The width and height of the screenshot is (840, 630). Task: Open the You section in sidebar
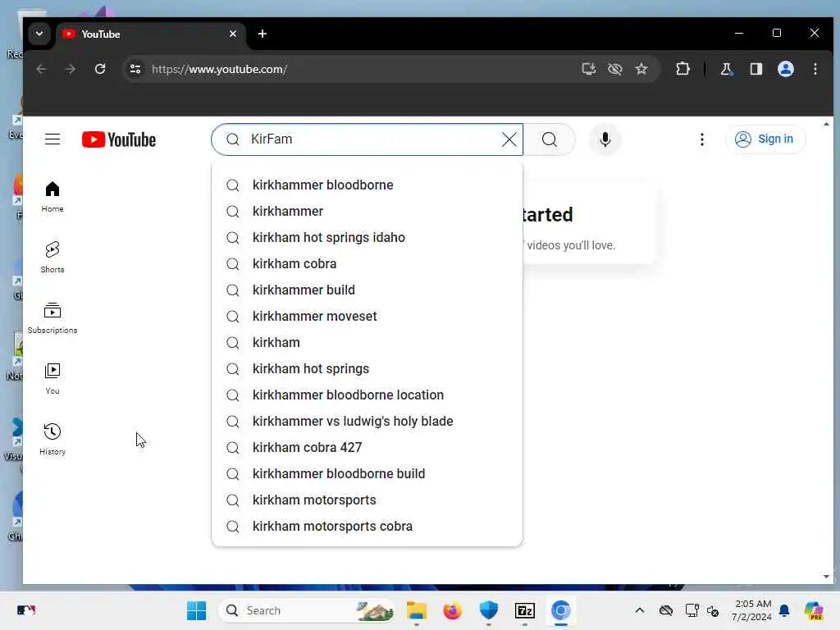click(x=52, y=379)
